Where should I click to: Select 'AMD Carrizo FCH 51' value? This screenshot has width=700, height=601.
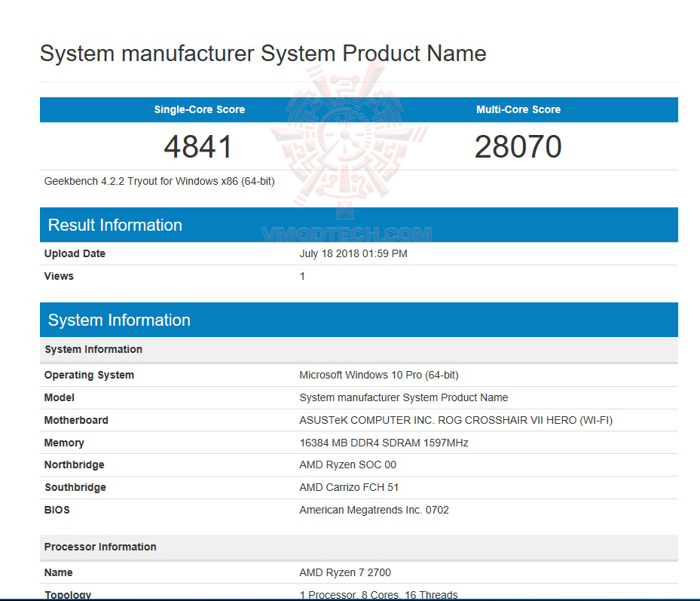point(349,487)
